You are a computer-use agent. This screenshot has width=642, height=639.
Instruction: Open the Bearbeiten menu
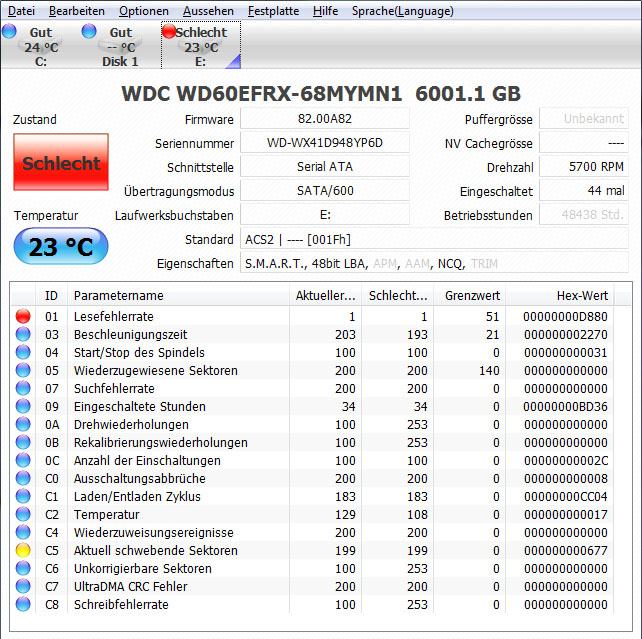pyautogui.click(x=77, y=11)
